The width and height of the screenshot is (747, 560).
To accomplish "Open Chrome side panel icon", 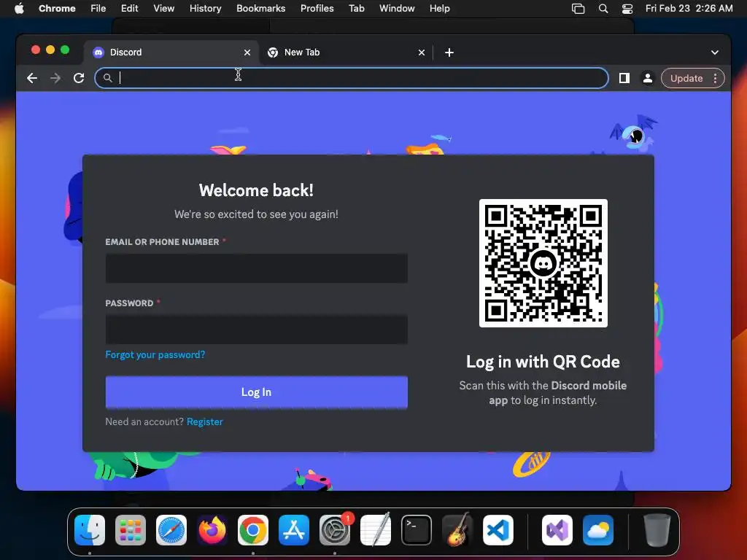I will click(x=624, y=78).
